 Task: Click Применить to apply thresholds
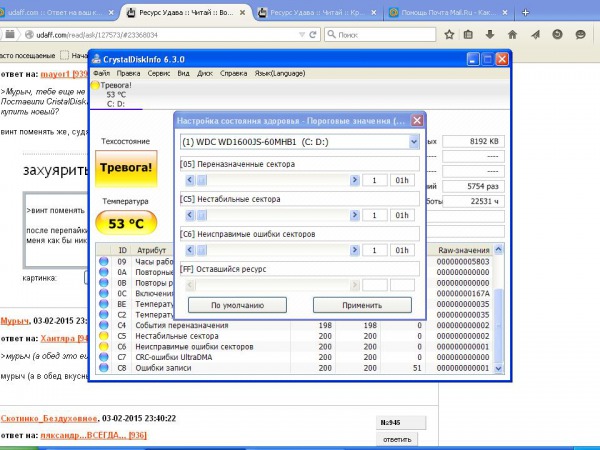362,305
